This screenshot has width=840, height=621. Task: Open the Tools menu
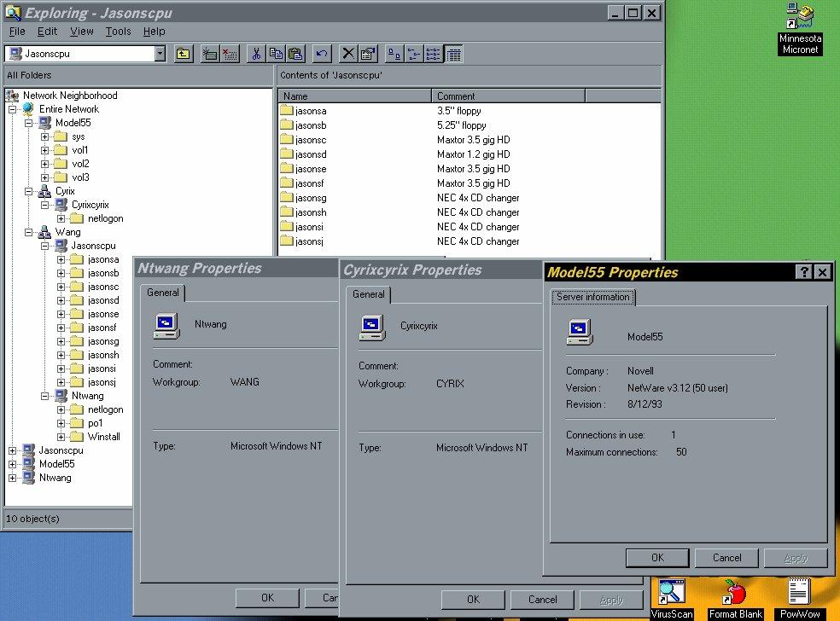click(118, 32)
